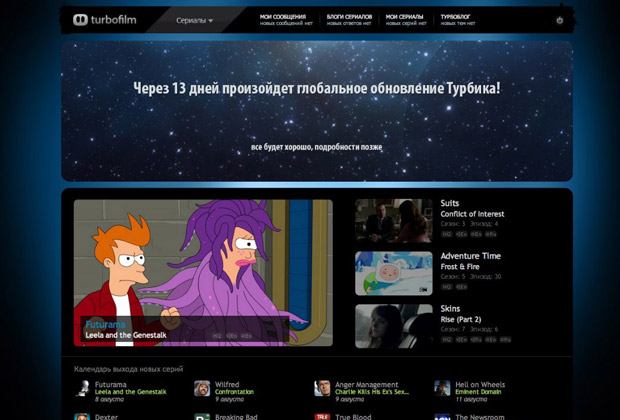
Task: Open the Futurama title in featured banner
Action: pyautogui.click(x=105, y=325)
